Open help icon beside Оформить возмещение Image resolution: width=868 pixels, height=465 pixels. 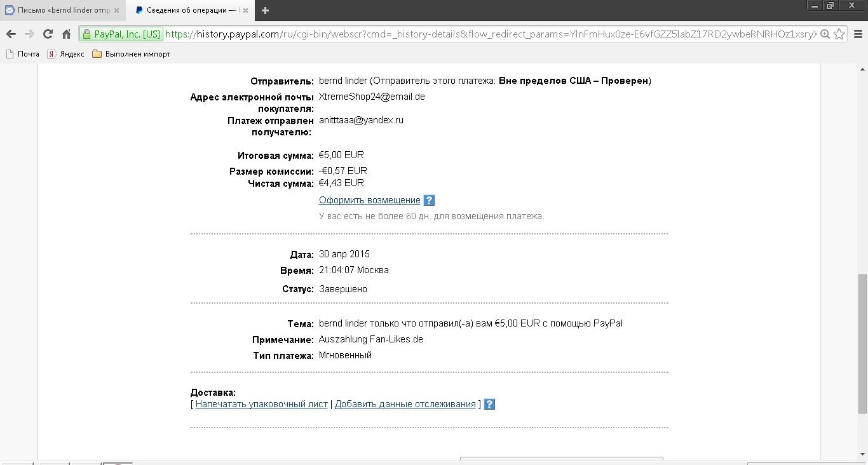pos(429,201)
